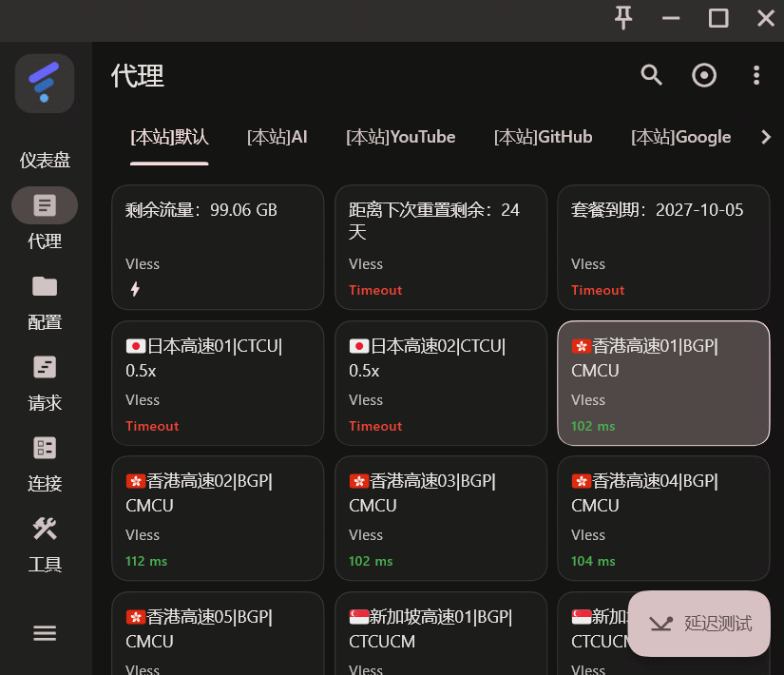Open the 仪表盘 dashboard section
This screenshot has height=675, width=784.
(x=45, y=160)
